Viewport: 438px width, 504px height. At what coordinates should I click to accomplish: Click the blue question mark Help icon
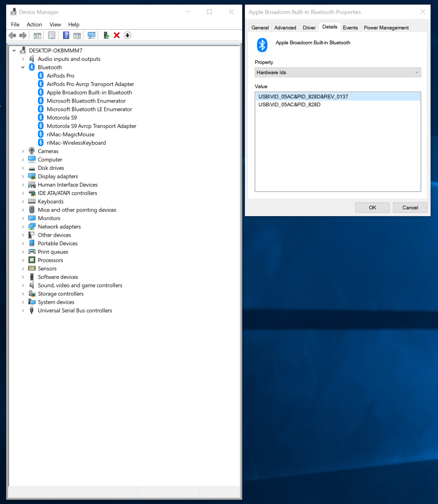[66, 35]
